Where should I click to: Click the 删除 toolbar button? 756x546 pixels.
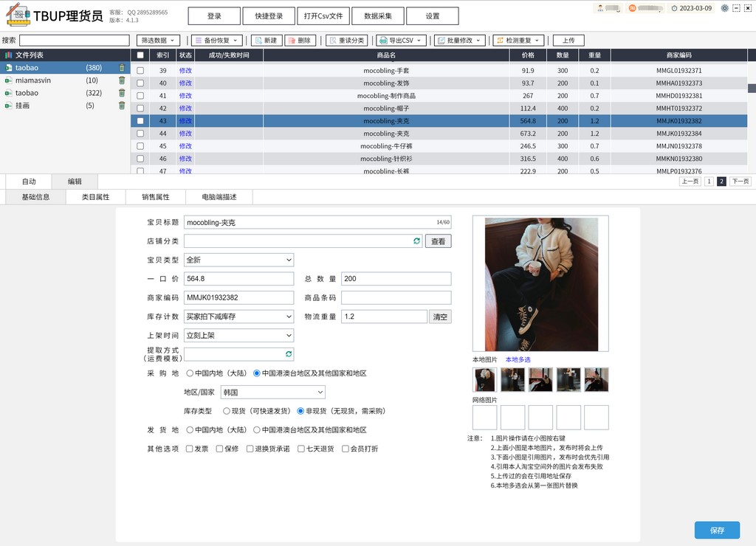click(x=303, y=41)
